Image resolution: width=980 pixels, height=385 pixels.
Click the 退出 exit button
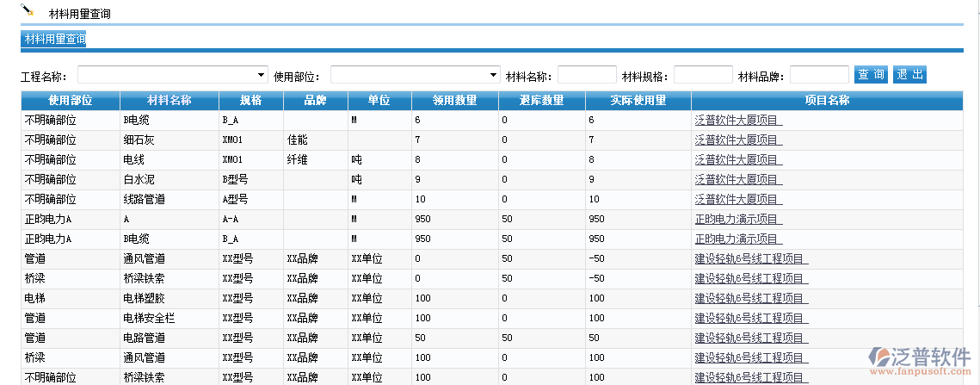[x=909, y=75]
